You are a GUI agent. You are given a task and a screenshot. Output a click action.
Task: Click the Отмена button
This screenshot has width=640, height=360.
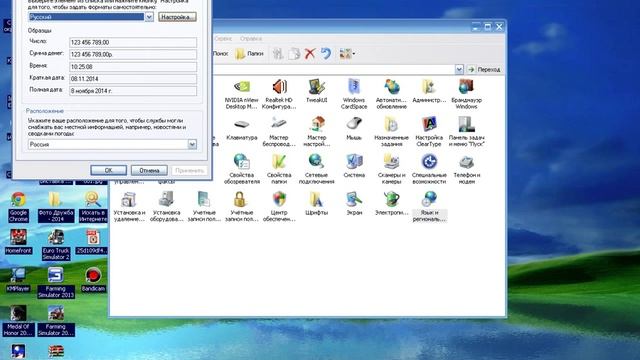[149, 170]
